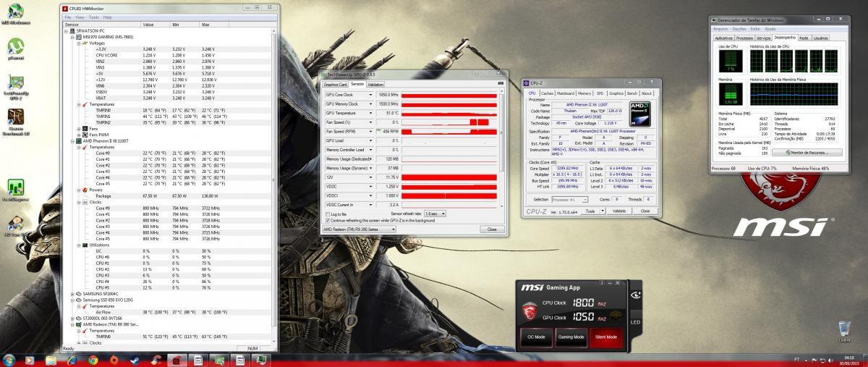Screen dimensions: 868x367
Task: Open the Recycle Bin on desktop
Action: (x=843, y=331)
